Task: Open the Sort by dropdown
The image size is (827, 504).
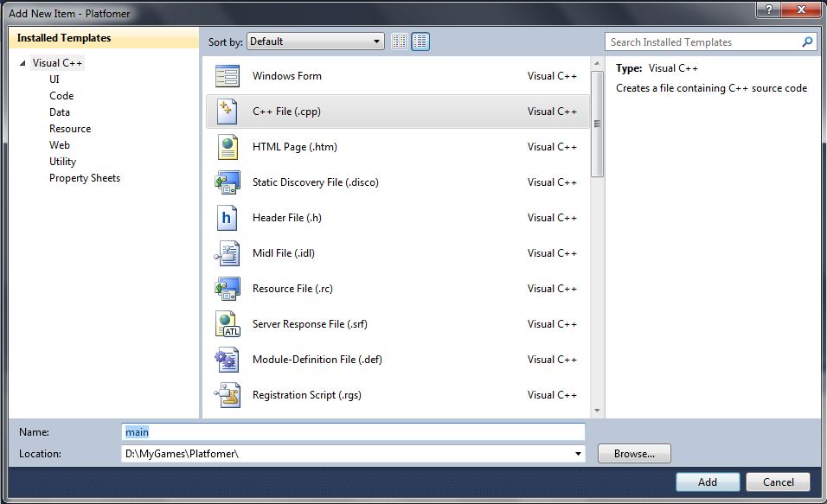Action: point(377,41)
